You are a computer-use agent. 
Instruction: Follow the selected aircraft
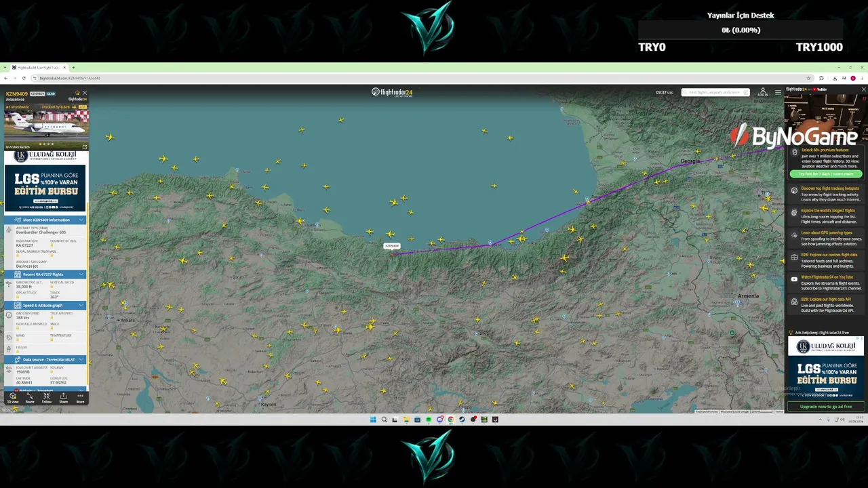47,397
